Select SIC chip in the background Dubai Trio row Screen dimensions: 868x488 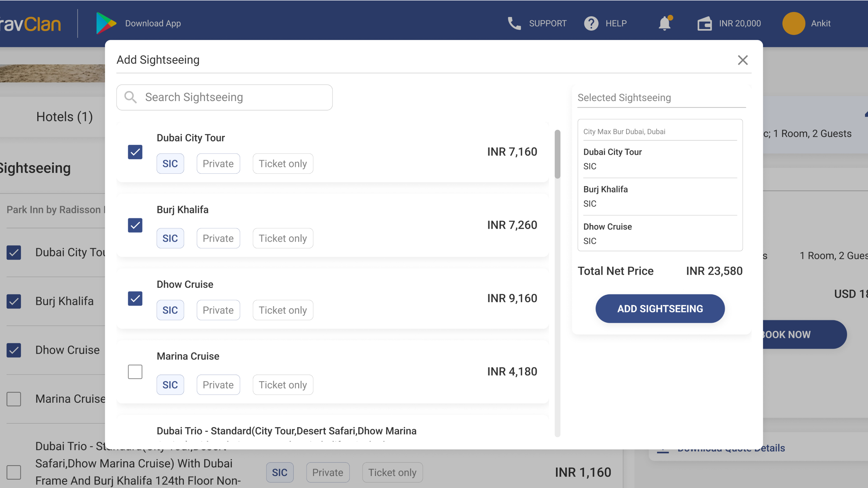pyautogui.click(x=280, y=472)
